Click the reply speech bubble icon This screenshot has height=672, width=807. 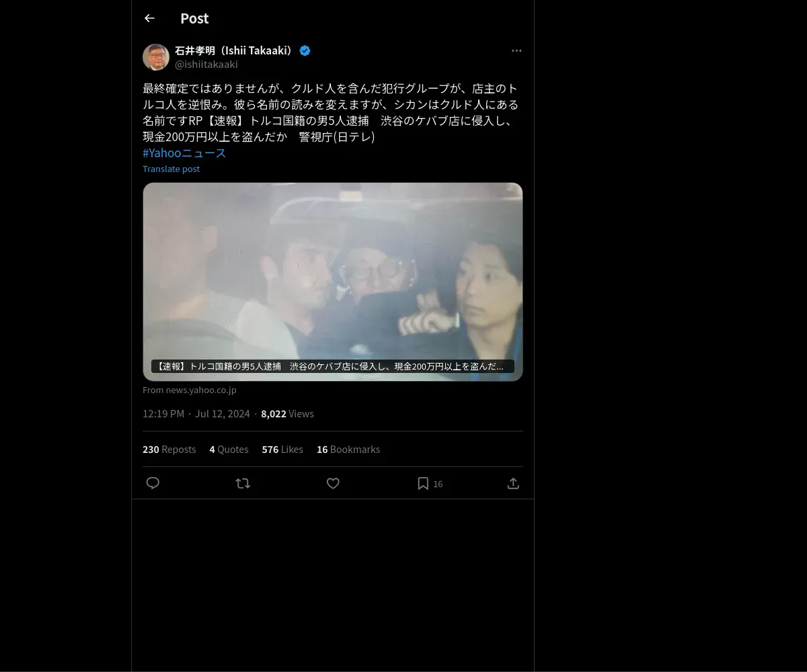pyautogui.click(x=153, y=483)
